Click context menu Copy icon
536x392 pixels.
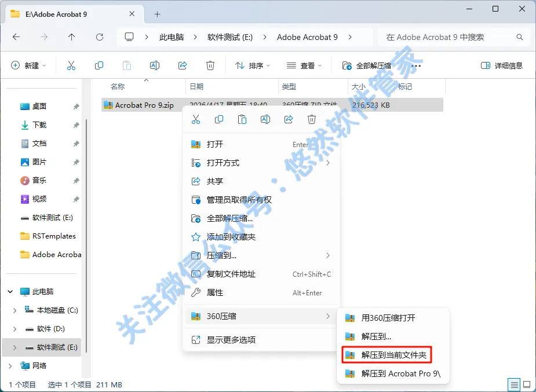tap(219, 119)
